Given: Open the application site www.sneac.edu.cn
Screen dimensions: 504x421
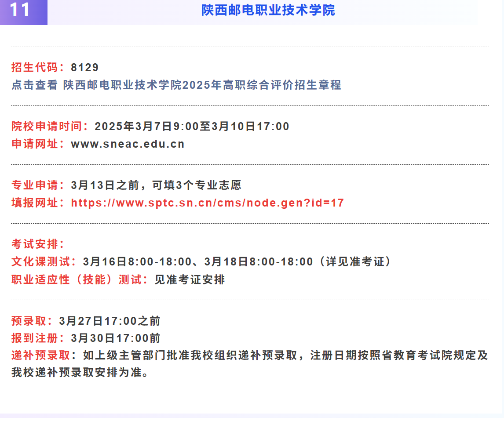Looking at the screenshot, I should pyautogui.click(x=127, y=144).
